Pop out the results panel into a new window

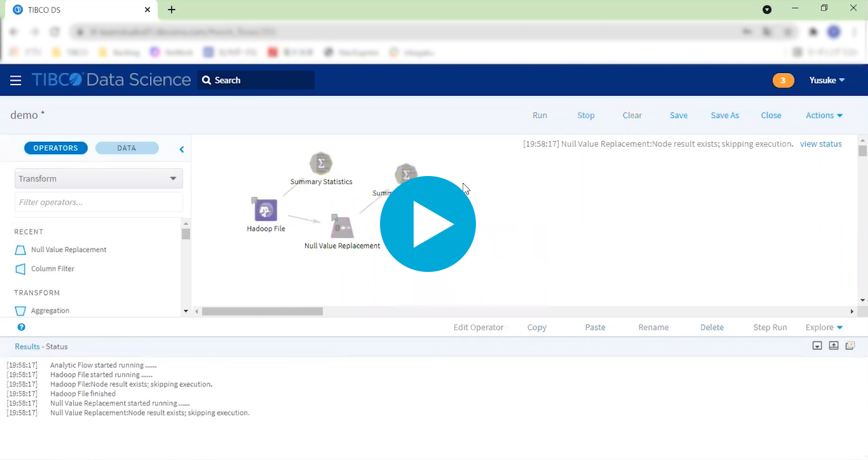[x=850, y=346]
